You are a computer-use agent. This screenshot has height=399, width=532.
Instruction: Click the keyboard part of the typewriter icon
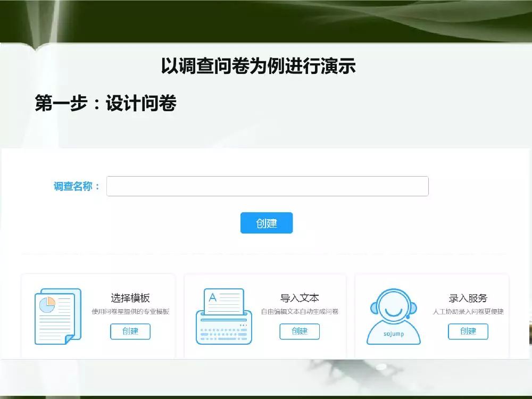click(223, 332)
